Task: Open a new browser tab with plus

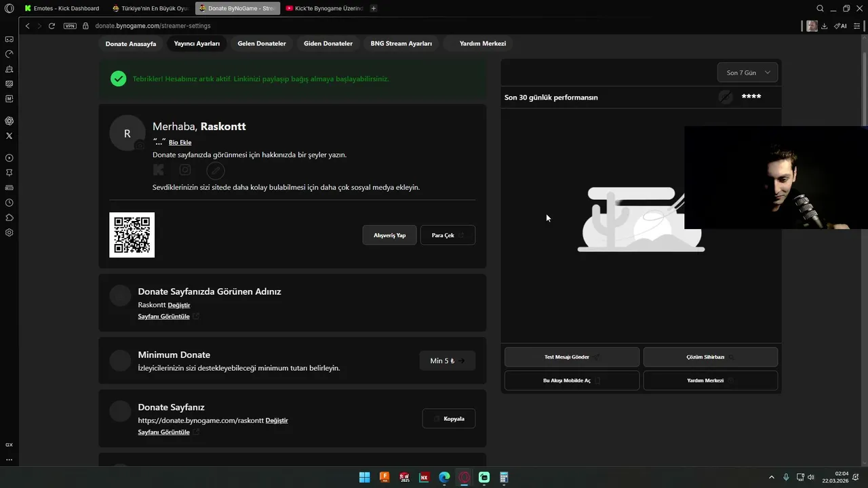Action: click(374, 8)
